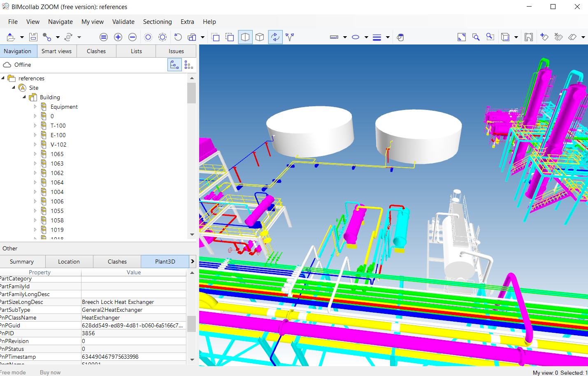Switch navigation tree to hierarchy view
Screen dimensions: 588x376
pyautogui.click(x=174, y=65)
